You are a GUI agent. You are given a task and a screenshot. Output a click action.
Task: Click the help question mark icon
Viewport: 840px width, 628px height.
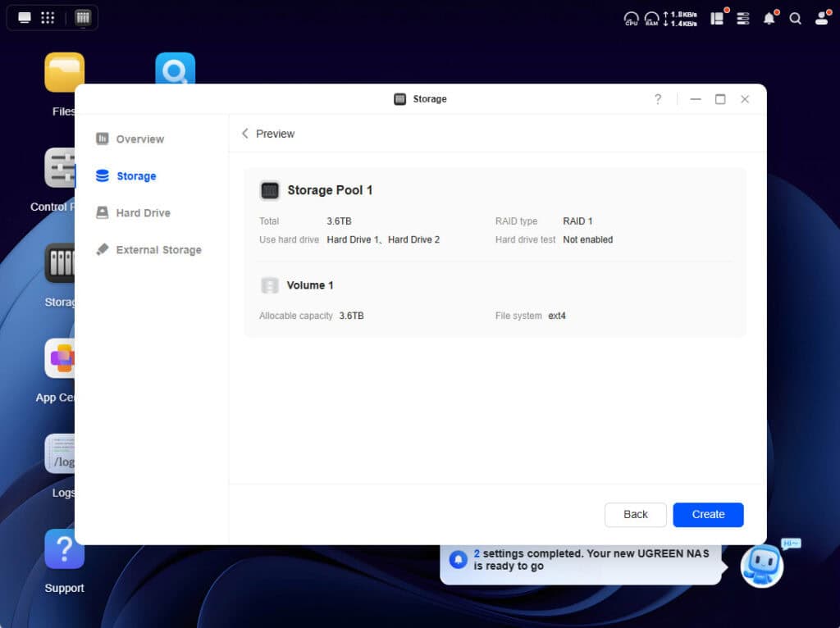657,99
